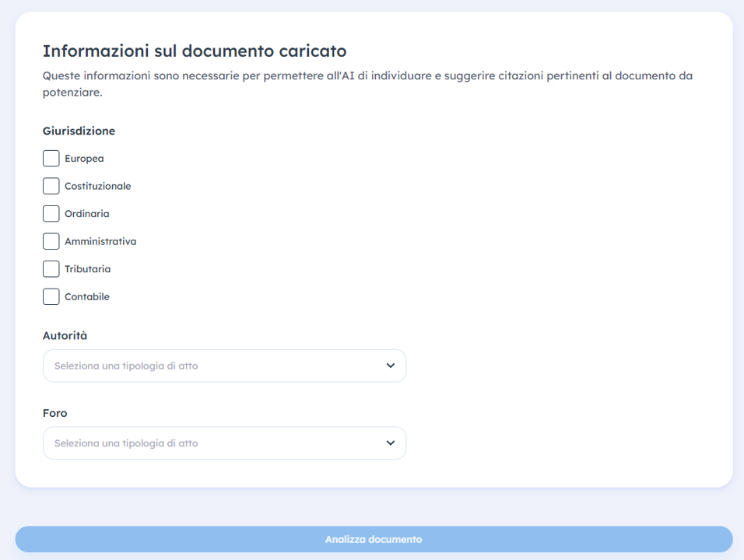Enable the Costituzionale checkbox

(x=51, y=186)
